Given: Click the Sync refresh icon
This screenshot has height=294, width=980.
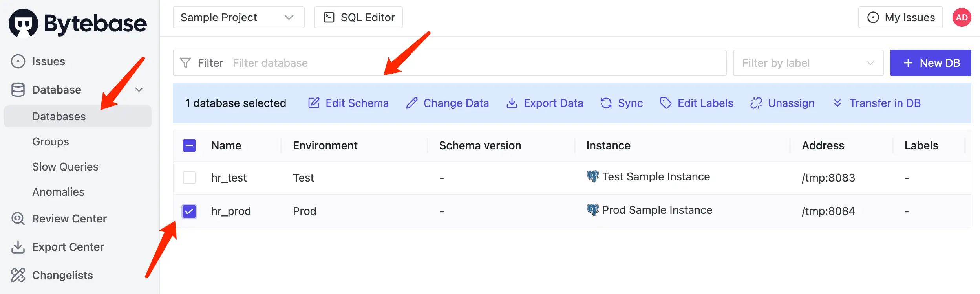Looking at the screenshot, I should click(x=606, y=103).
